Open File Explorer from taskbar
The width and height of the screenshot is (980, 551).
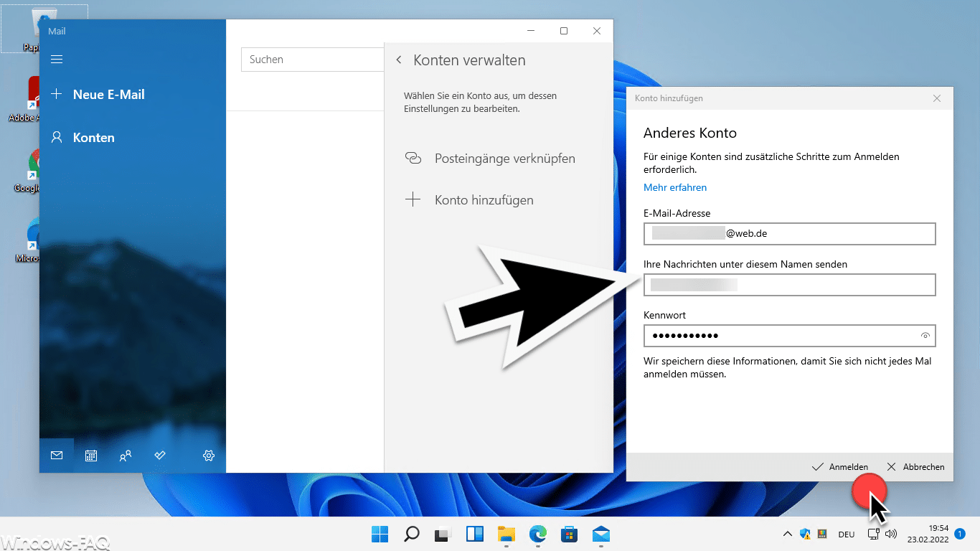pyautogui.click(x=507, y=534)
